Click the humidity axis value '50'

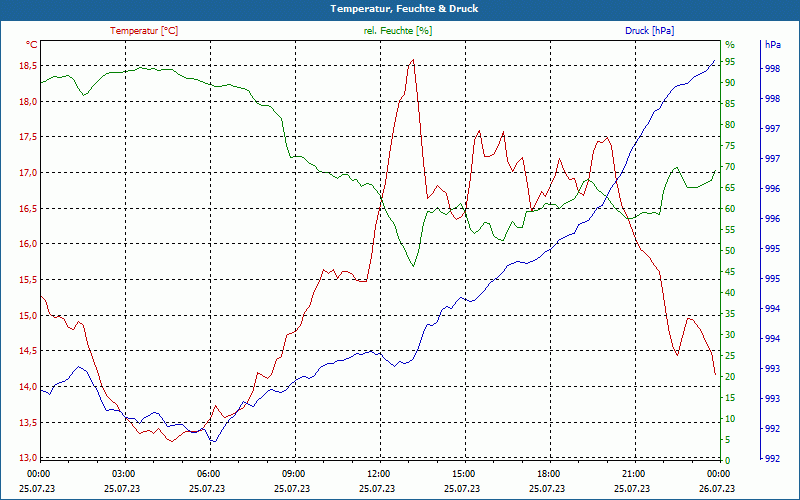pos(730,251)
